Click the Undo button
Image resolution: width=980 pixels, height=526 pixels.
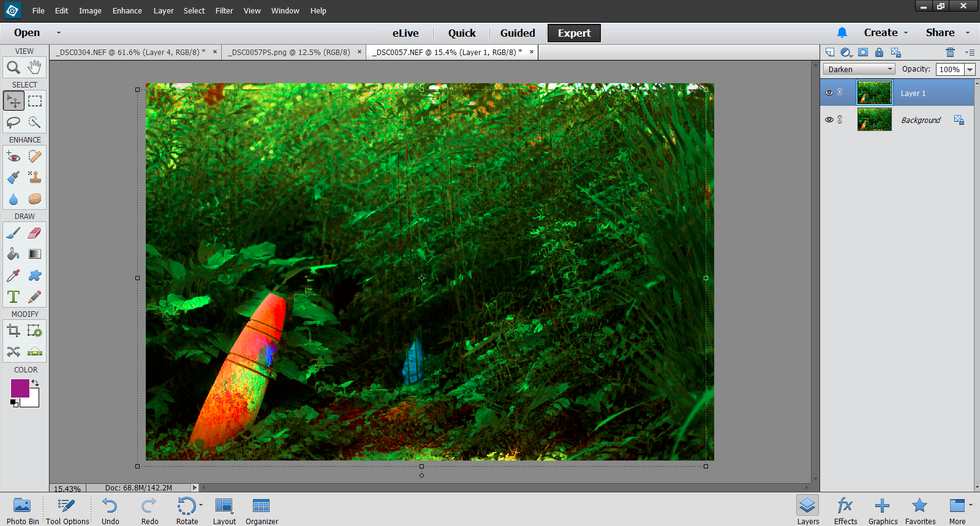click(110, 509)
